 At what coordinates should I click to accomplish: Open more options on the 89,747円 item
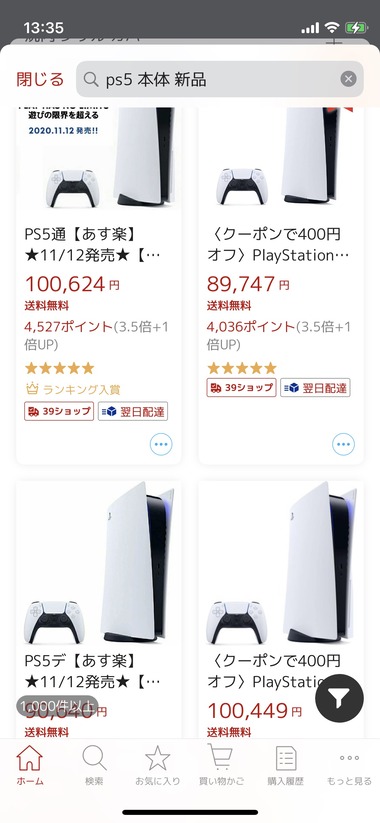coord(343,445)
